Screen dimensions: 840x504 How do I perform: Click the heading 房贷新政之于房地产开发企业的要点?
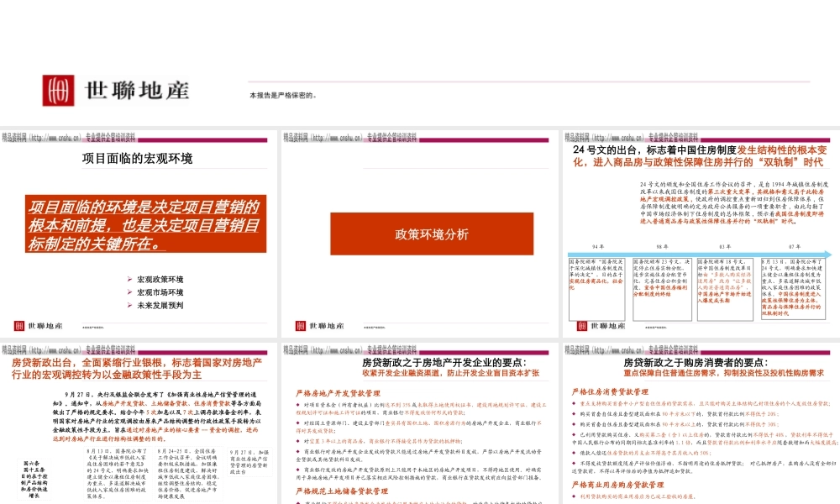tap(444, 363)
